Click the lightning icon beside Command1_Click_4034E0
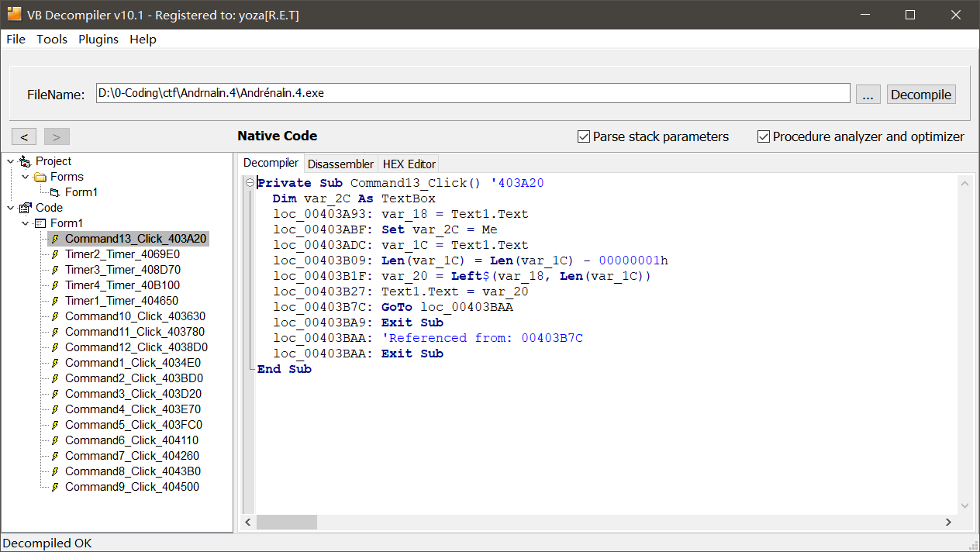Image resolution: width=980 pixels, height=552 pixels. 55,363
